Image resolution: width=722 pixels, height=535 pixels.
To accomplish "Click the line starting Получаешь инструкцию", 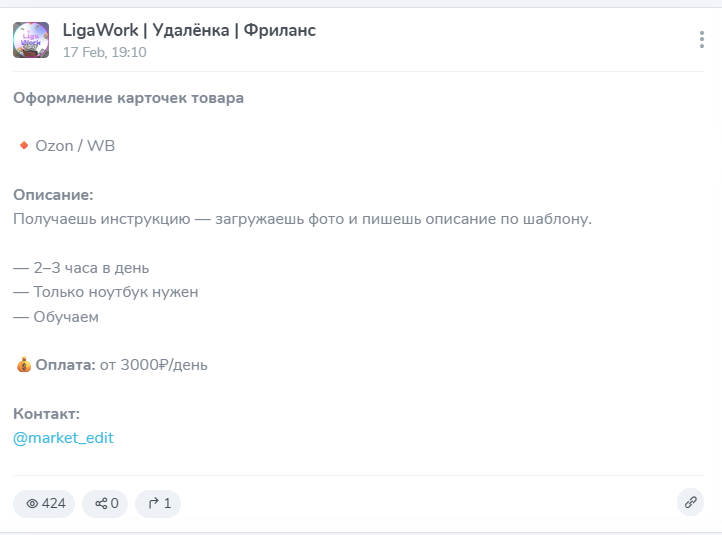I will (303, 219).
